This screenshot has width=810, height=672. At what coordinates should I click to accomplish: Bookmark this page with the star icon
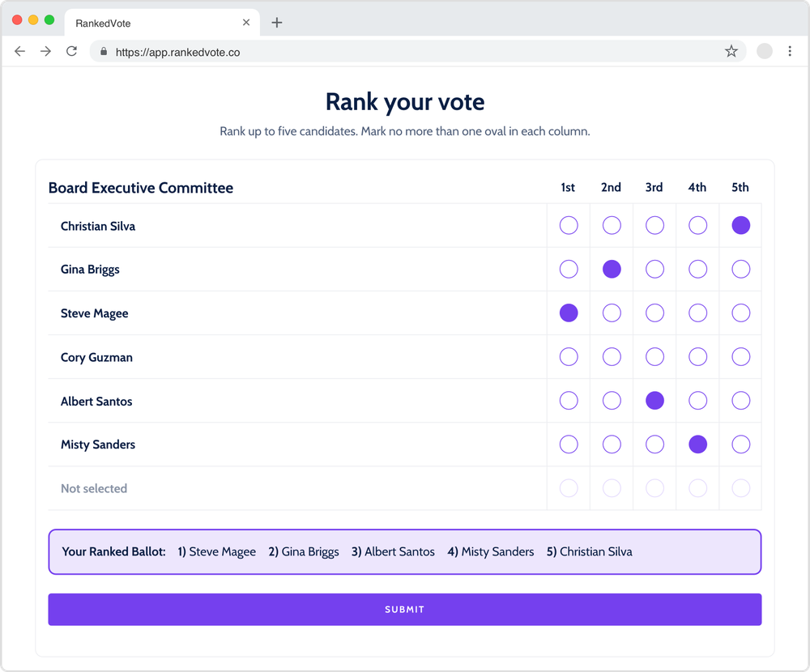click(731, 52)
